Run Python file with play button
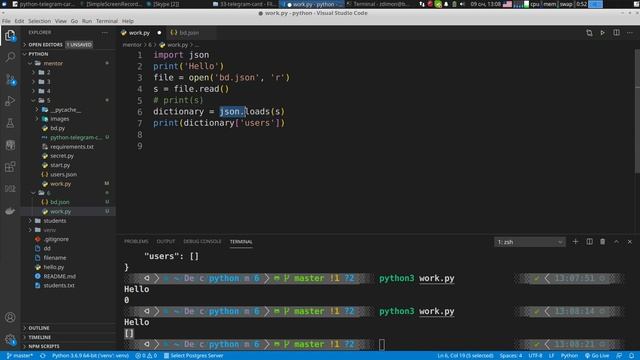 602,33
